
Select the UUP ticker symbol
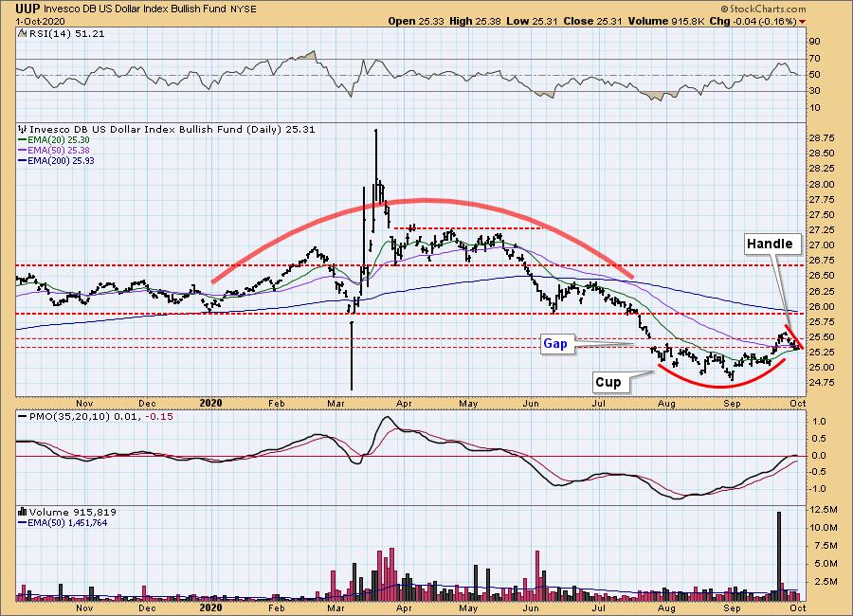pos(28,9)
